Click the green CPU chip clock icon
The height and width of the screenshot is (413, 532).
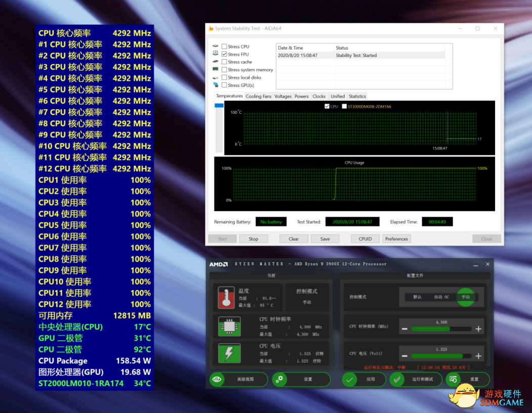[x=230, y=327]
